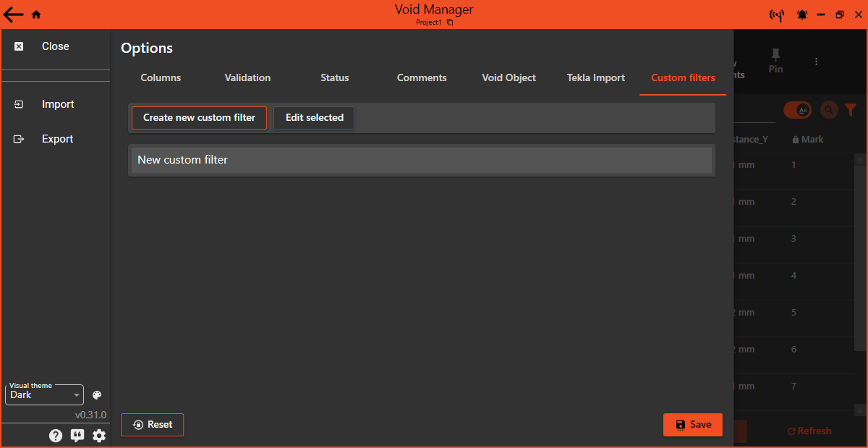This screenshot has width=868, height=448.
Task: Switch to the Columns tab
Action: (x=160, y=77)
